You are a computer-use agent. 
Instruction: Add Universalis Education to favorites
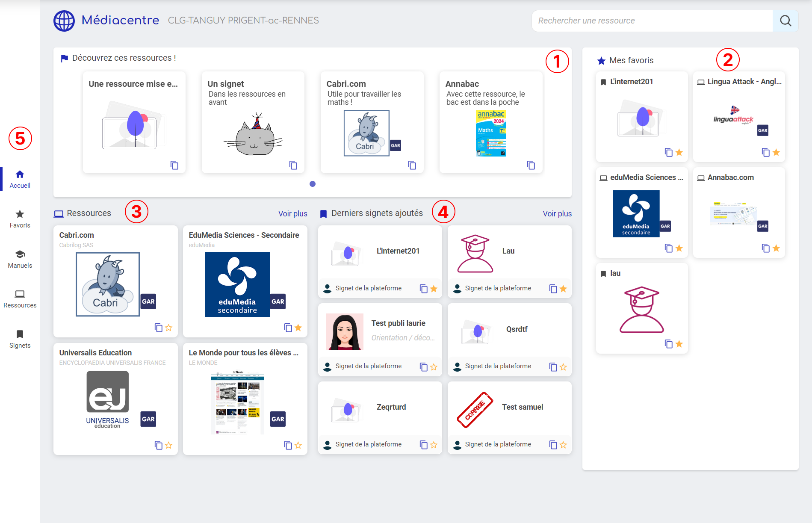click(x=169, y=445)
